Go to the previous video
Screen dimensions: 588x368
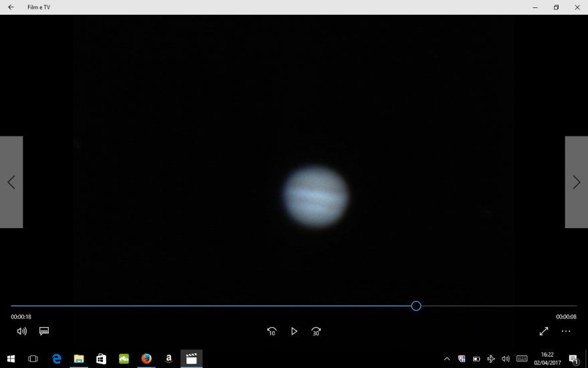point(11,182)
